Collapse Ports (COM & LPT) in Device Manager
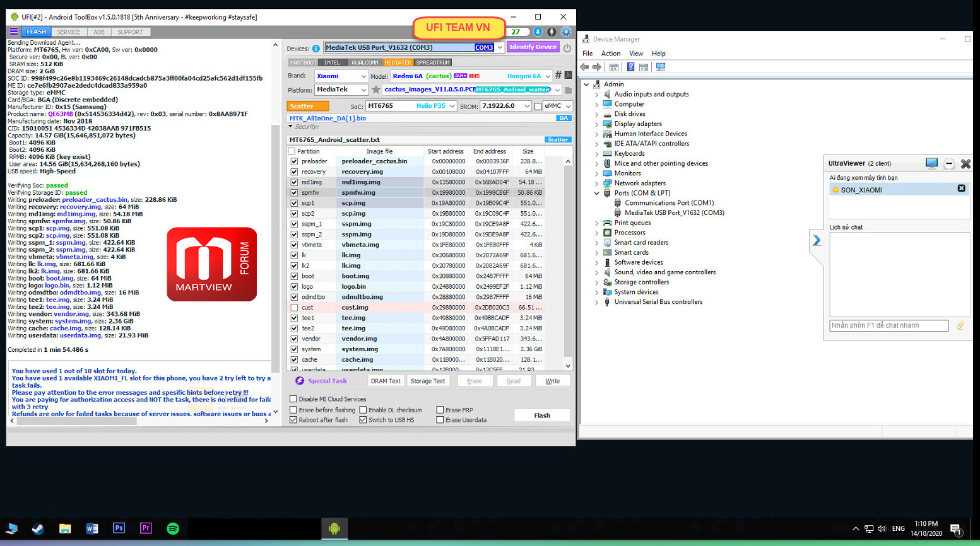 point(596,194)
